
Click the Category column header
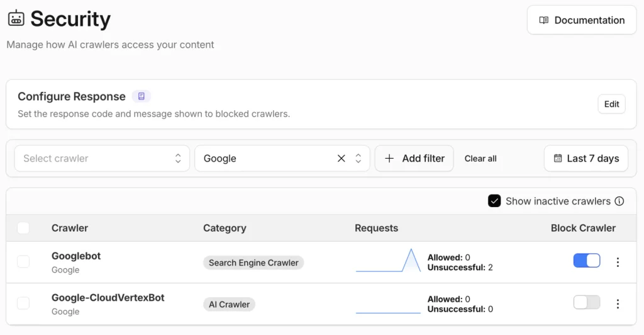[225, 228]
